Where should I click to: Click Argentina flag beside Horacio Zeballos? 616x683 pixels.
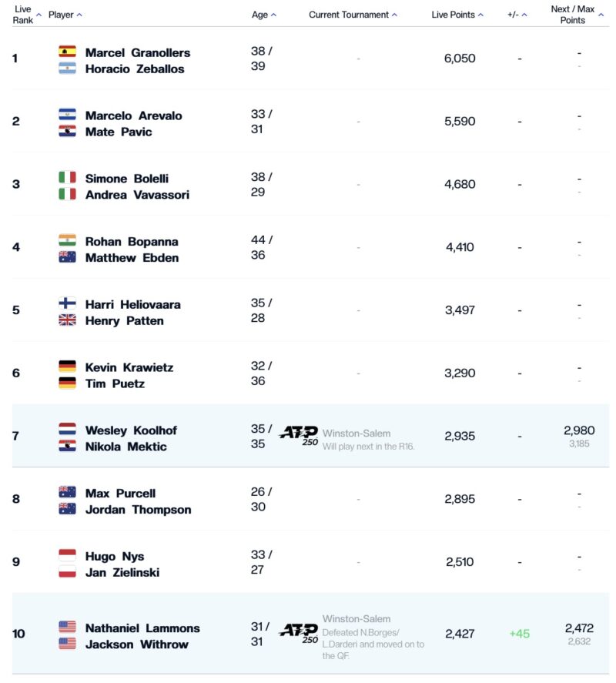[67, 69]
